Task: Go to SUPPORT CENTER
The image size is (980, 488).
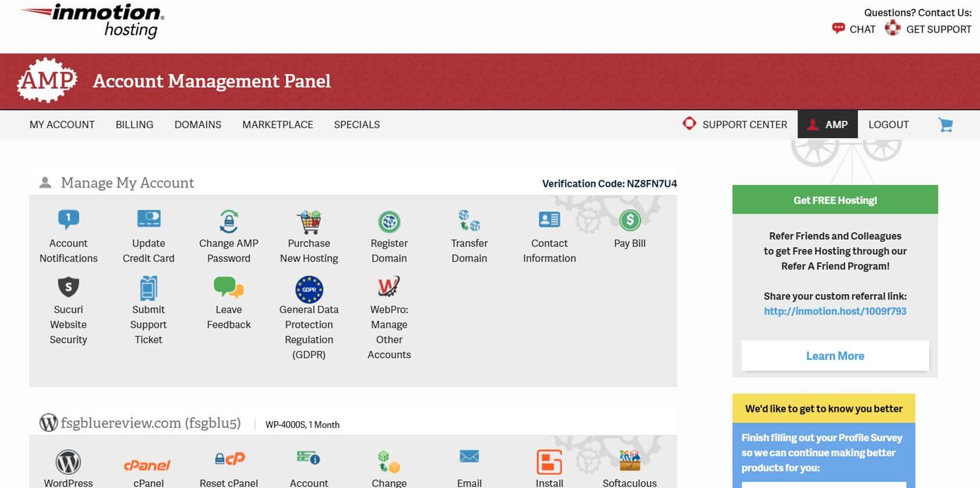Action: (x=735, y=124)
